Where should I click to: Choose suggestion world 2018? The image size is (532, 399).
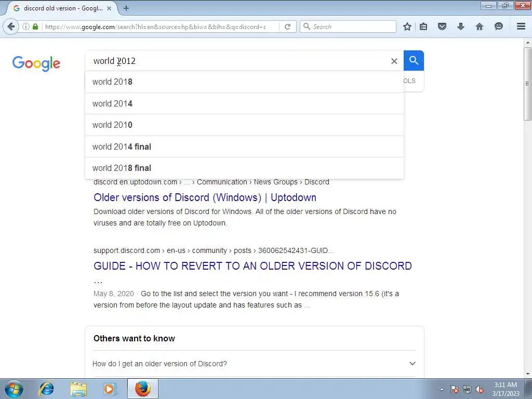coord(244,82)
